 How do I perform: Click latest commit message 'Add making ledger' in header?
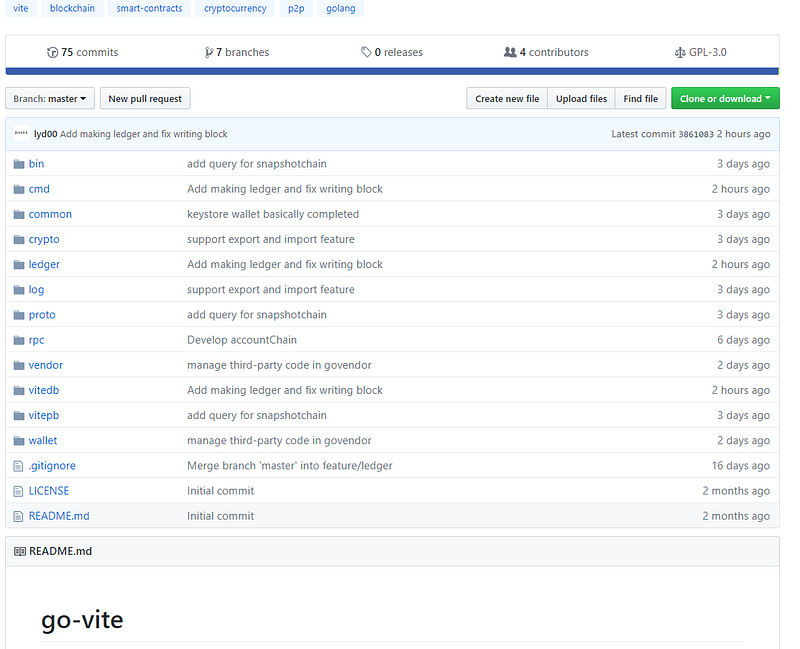143,134
